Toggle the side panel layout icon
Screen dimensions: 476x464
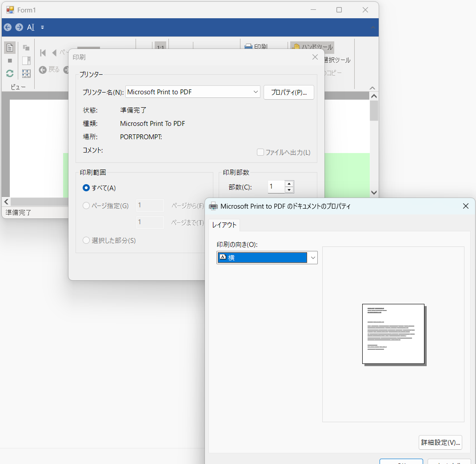click(x=26, y=61)
